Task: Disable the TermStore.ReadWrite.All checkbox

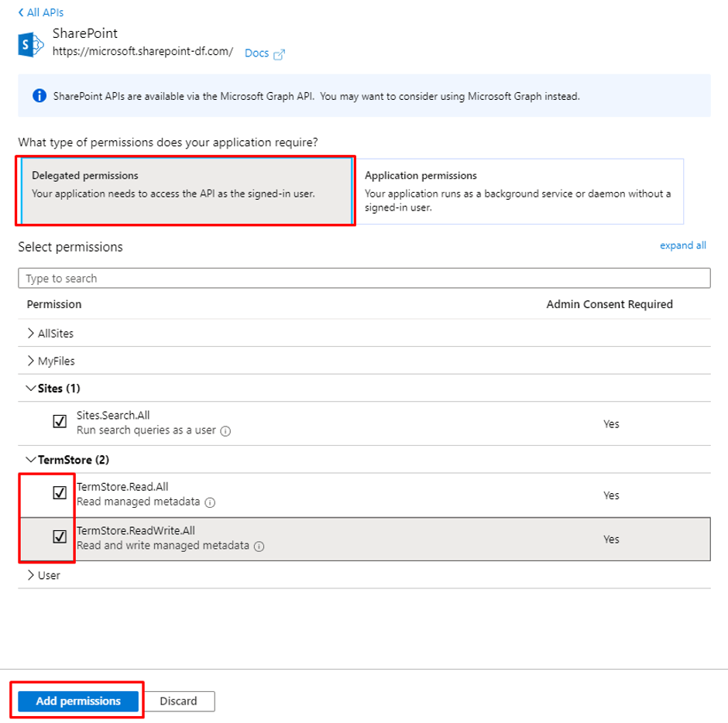Action: (x=60, y=536)
